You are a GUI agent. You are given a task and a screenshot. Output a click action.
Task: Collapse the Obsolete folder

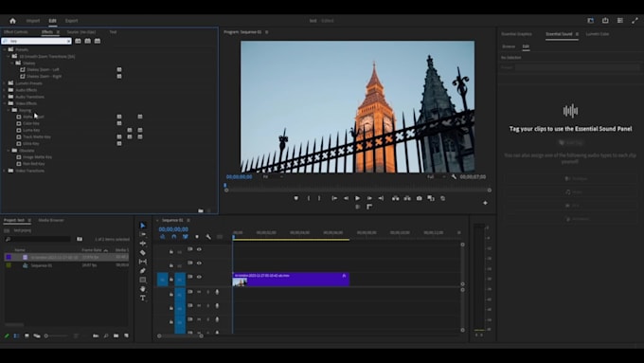[9, 151]
